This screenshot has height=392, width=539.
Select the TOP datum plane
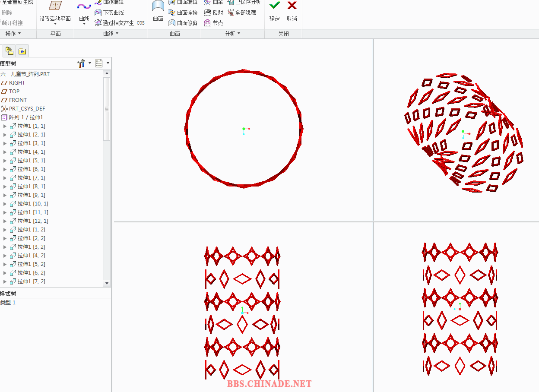[10, 91]
